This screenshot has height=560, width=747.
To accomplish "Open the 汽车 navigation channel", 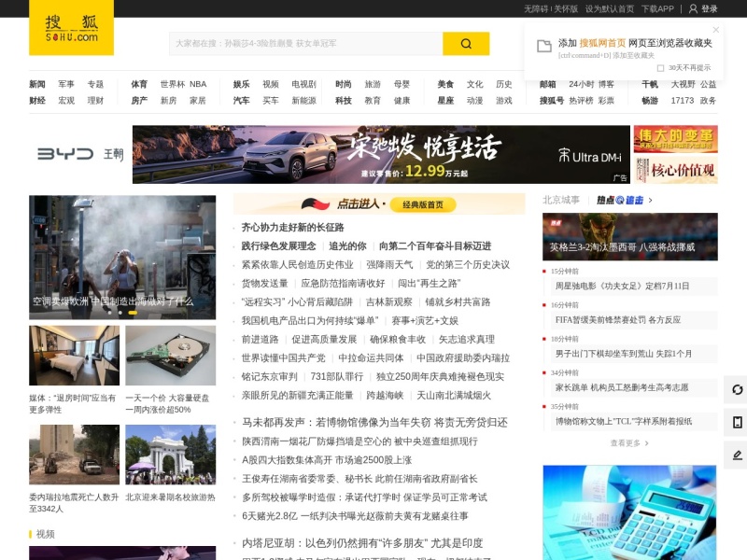I will (x=241, y=101).
